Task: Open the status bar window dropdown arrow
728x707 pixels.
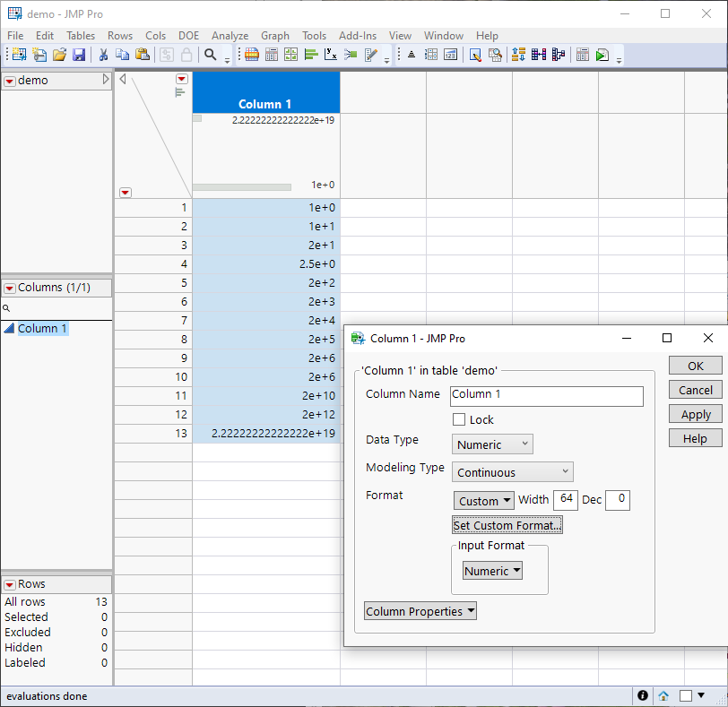Action: 701,695
